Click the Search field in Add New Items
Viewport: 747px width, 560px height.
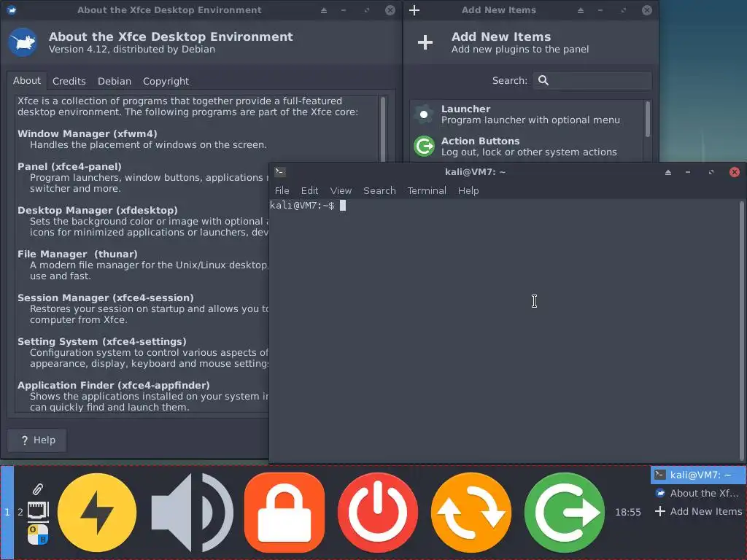pyautogui.click(x=592, y=80)
